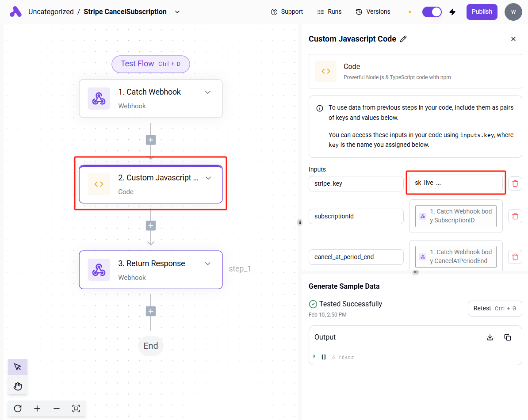Open dropdown next to Stripe CancelSubscription title
The width and height of the screenshot is (528, 420).
click(x=177, y=12)
